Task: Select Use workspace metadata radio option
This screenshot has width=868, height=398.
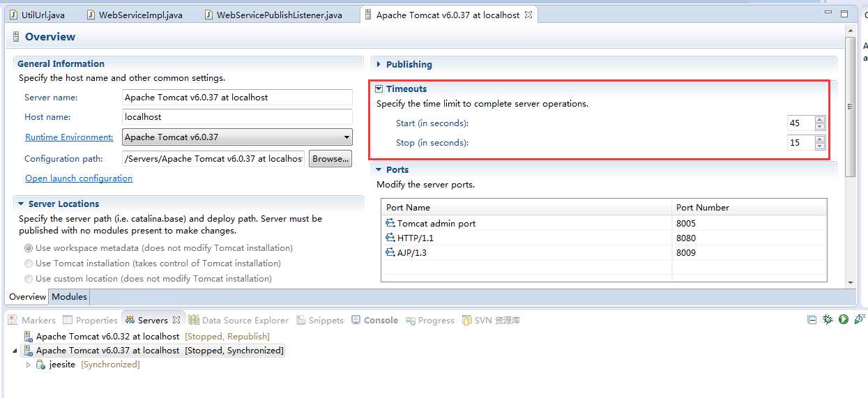Action: 29,248
